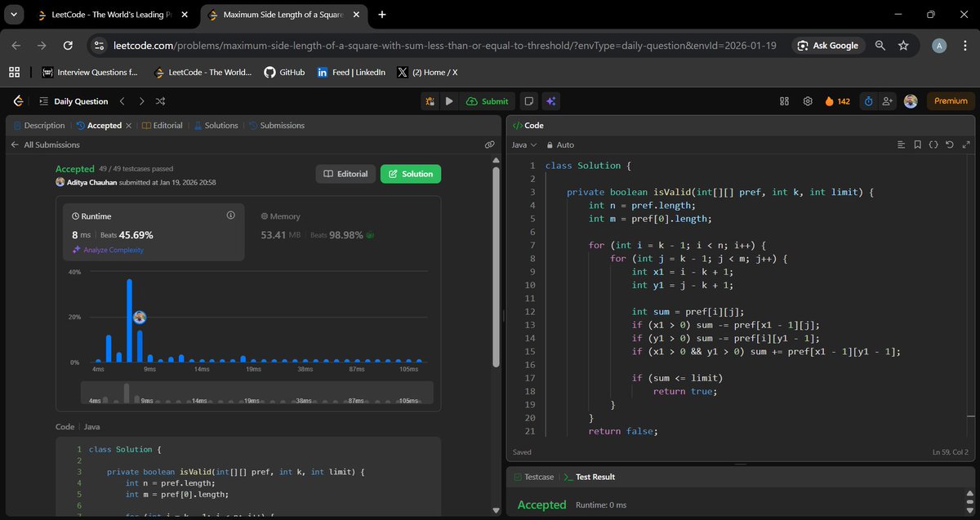Viewport: 980px width, 520px height.
Task: Switch to the Description tab
Action: click(38, 125)
